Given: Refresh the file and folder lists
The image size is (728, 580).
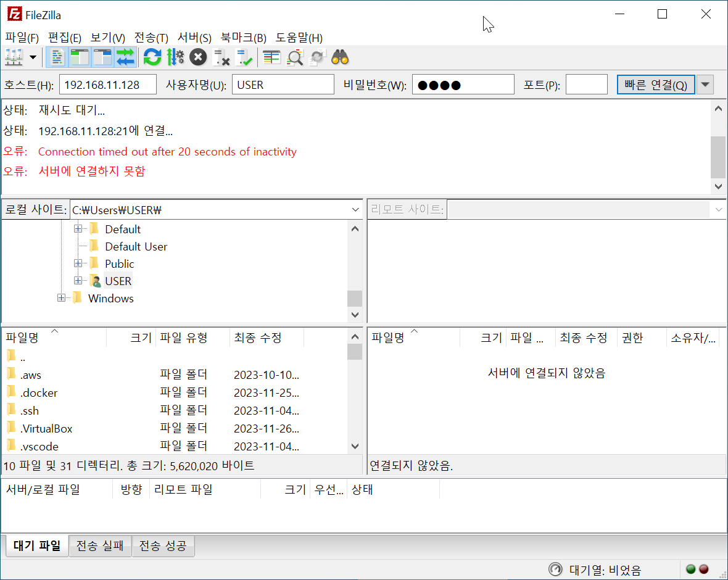Looking at the screenshot, I should (x=152, y=57).
